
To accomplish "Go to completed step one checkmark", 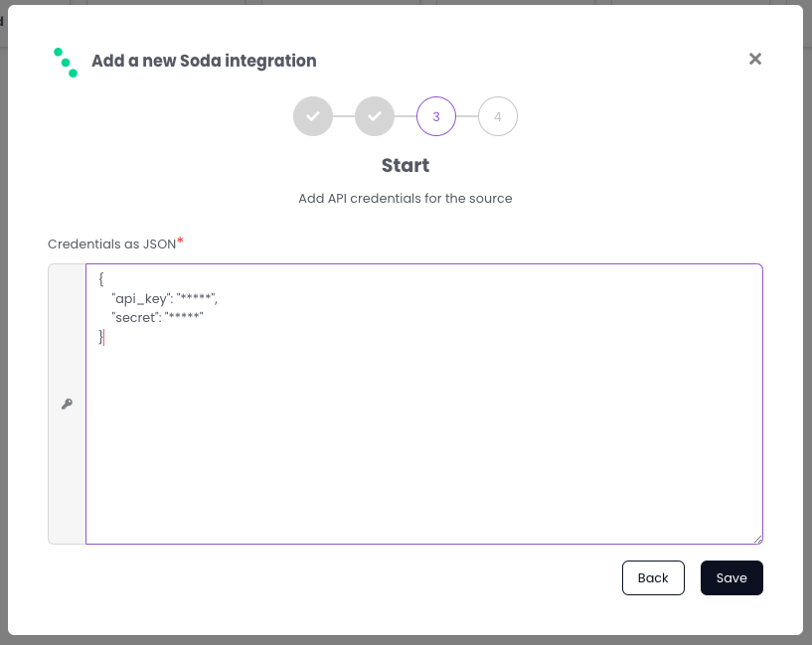I will pyautogui.click(x=312, y=116).
